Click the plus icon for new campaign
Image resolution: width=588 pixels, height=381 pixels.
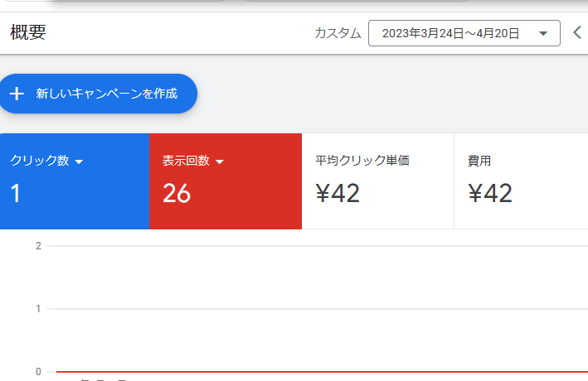coord(17,94)
